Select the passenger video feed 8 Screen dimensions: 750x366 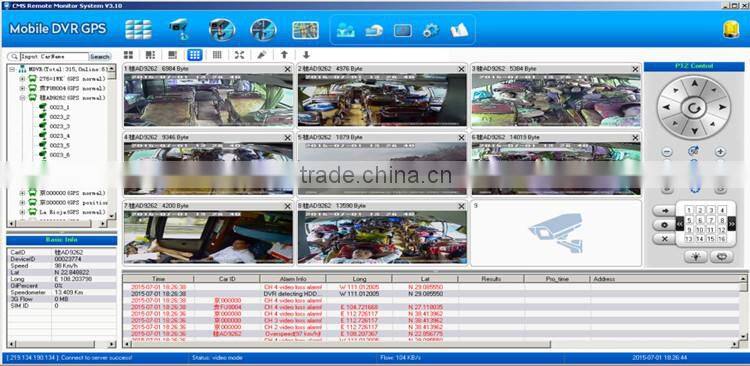tap(382, 237)
